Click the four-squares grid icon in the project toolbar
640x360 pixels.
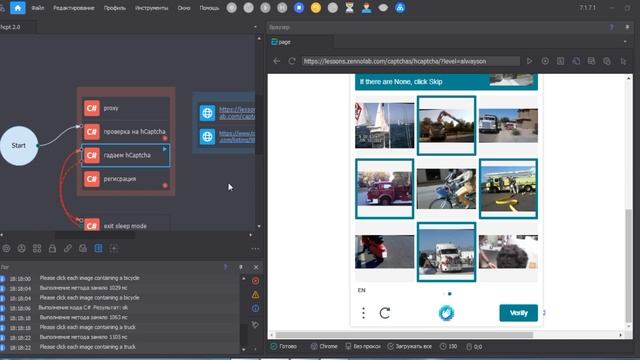(x=37, y=248)
